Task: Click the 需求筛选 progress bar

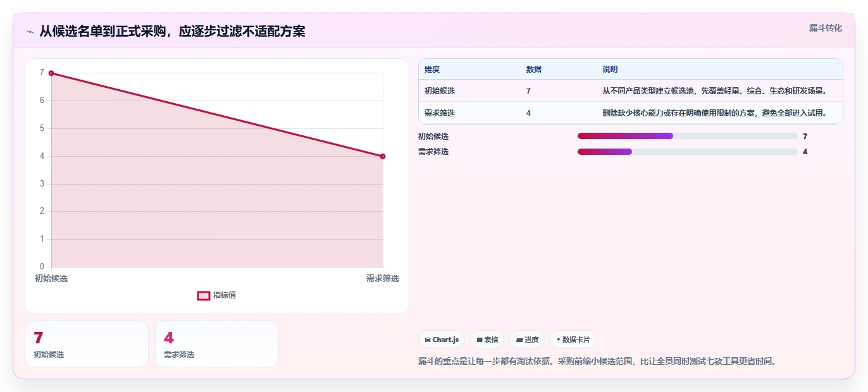Action: tap(687, 151)
